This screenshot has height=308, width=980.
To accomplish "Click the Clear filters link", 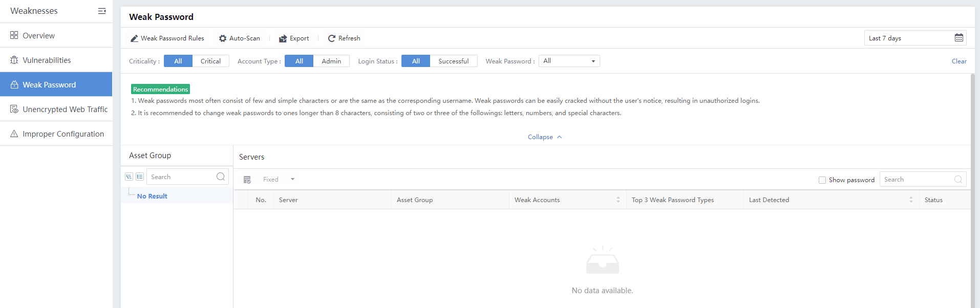I will pos(958,61).
